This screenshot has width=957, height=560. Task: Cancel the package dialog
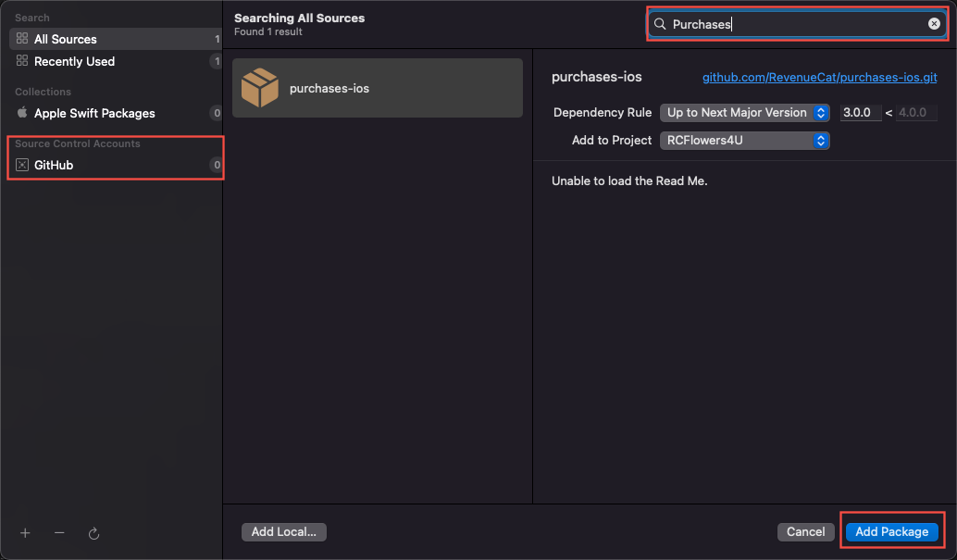(805, 532)
